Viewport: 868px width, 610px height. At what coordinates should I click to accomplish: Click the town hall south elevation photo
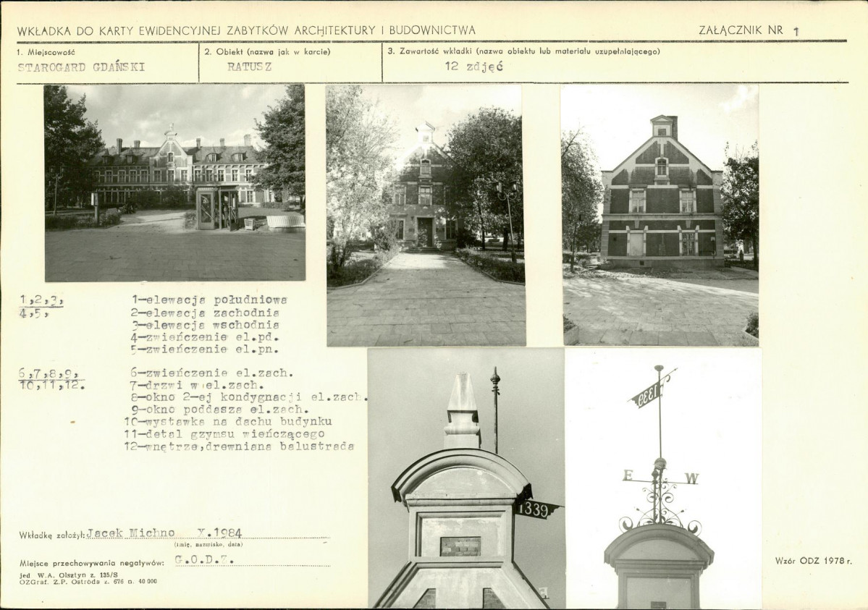[x=174, y=183]
